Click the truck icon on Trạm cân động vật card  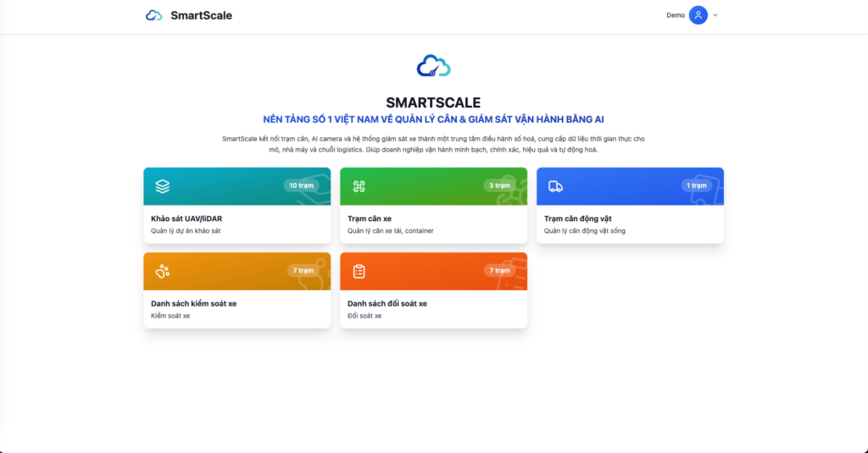[x=555, y=186]
